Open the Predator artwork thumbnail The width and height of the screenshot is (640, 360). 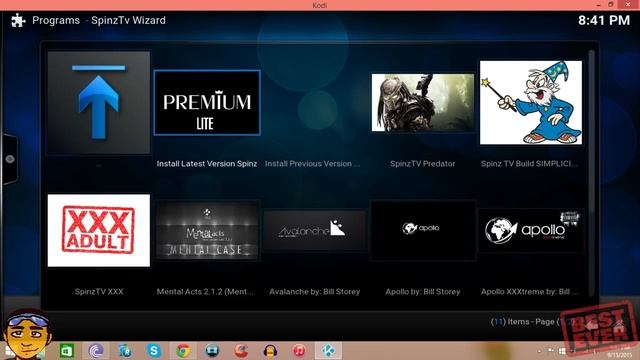423,102
